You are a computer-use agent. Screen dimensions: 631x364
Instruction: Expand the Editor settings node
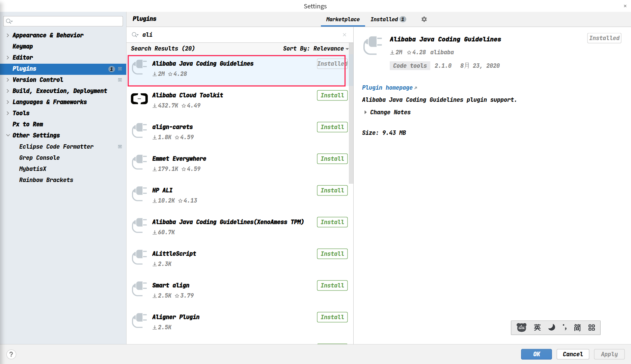[x=8, y=58]
